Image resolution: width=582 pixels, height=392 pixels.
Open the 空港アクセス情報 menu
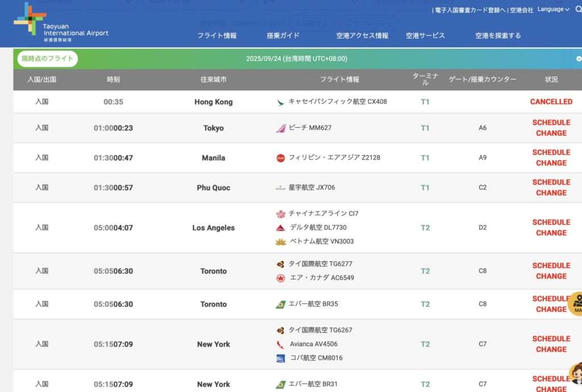pos(362,36)
